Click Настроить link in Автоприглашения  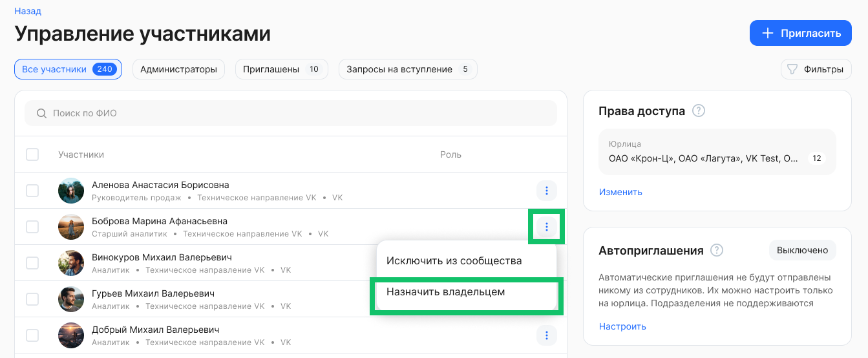pyautogui.click(x=622, y=326)
